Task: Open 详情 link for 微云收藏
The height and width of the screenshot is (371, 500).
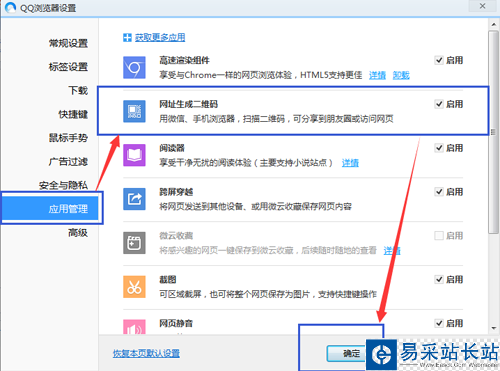Action: click(392, 251)
